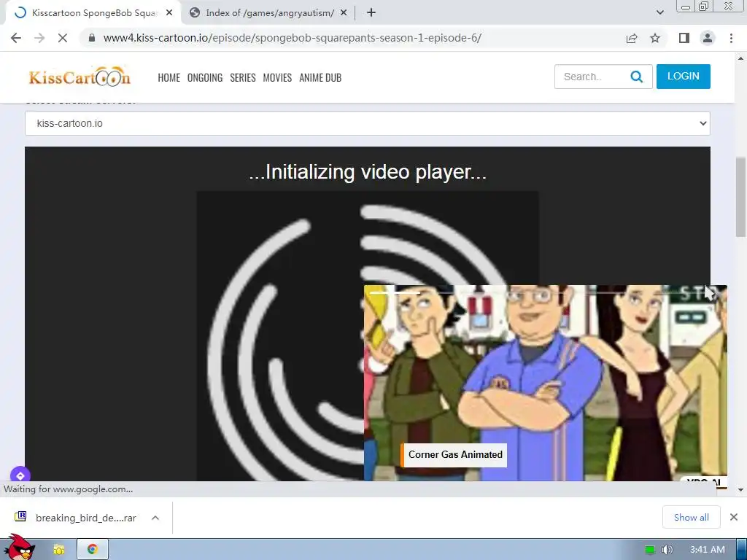Expand the kiss-cartoon.io server dropdown
This screenshot has height=560, width=747.
[368, 123]
